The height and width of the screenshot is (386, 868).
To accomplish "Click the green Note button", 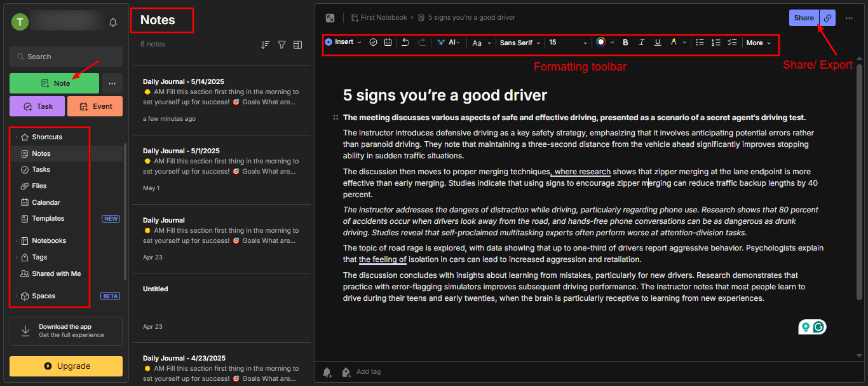I will [x=55, y=83].
